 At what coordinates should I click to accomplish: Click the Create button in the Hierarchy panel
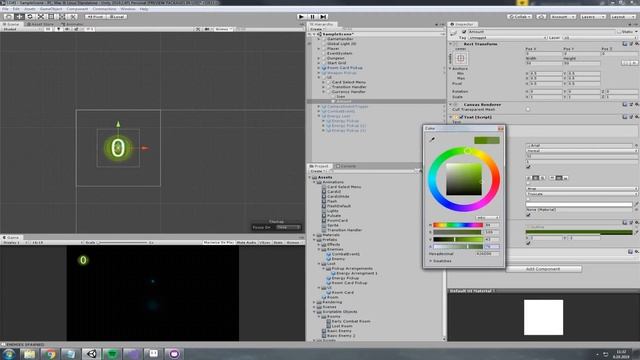(317, 29)
